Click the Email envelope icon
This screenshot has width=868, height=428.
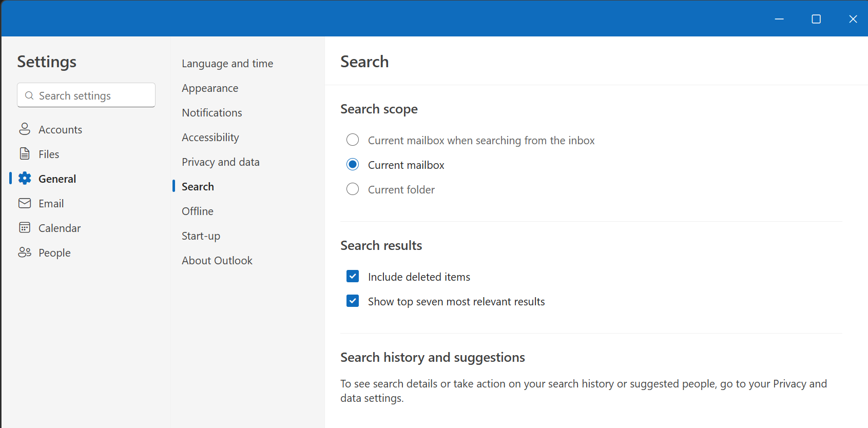(25, 203)
